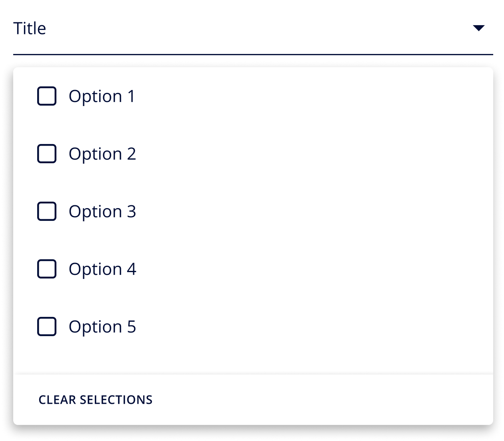Click footer area right of Clear Selections
The image size is (504, 441).
(x=320, y=400)
